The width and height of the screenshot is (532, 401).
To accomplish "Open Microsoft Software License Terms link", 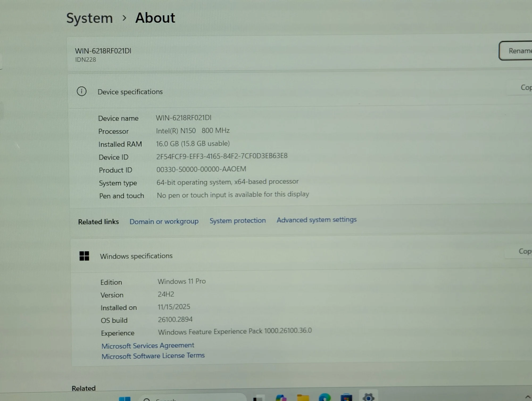I will (153, 356).
